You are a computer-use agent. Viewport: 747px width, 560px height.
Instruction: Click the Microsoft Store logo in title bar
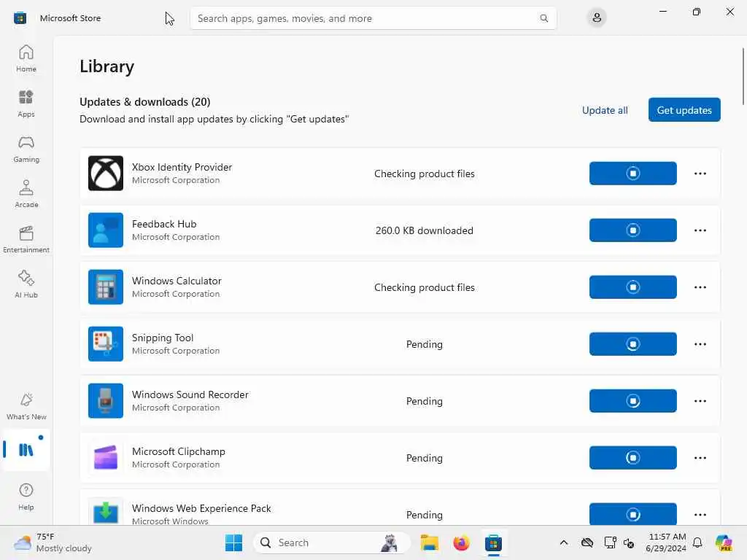click(20, 18)
